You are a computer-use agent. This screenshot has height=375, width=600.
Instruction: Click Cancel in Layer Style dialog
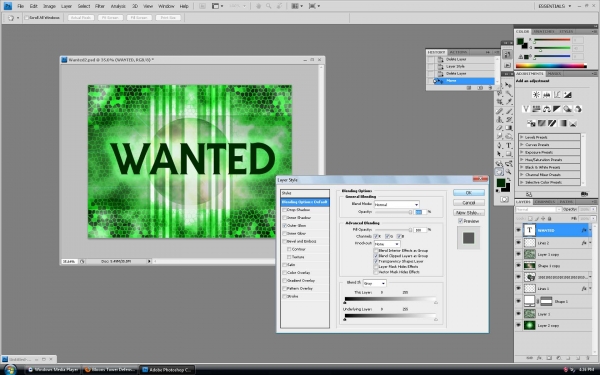coord(468,202)
